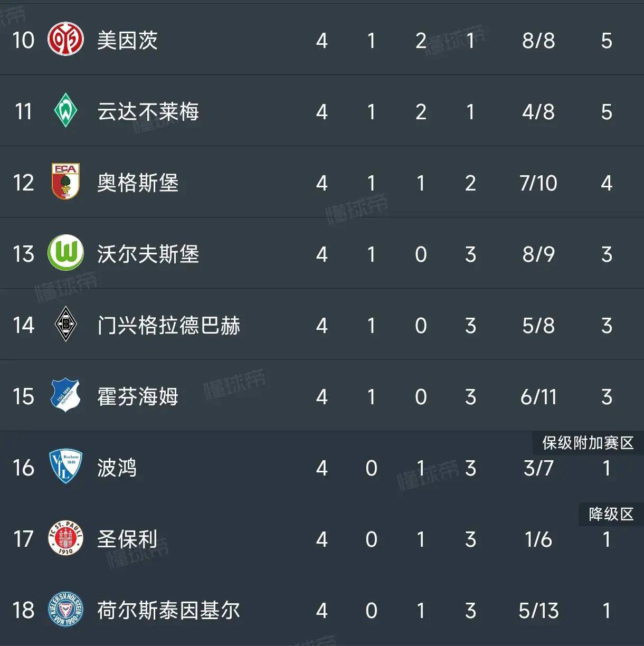Tap the Werder Bremen diamond logo
The width and height of the screenshot is (644, 646).
(x=66, y=111)
